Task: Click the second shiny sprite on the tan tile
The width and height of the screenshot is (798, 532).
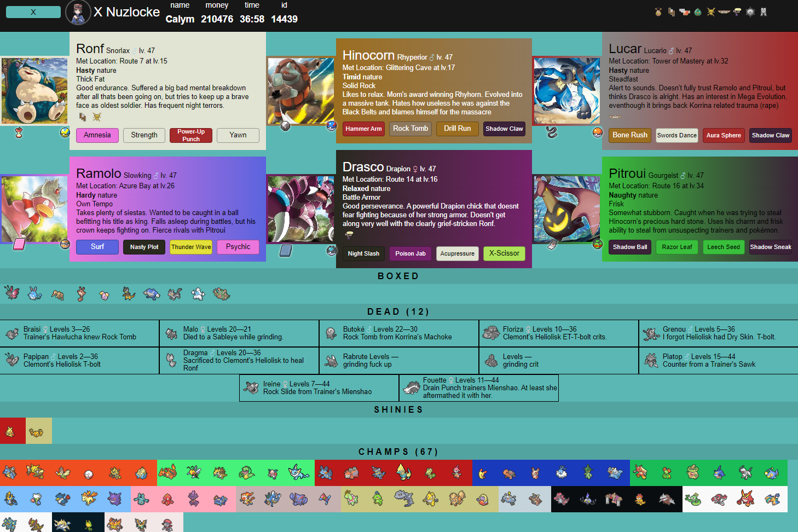Action: (x=36, y=432)
